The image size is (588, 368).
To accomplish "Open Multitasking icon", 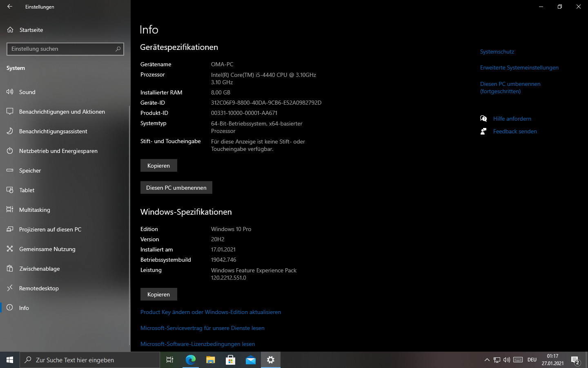I will (10, 210).
